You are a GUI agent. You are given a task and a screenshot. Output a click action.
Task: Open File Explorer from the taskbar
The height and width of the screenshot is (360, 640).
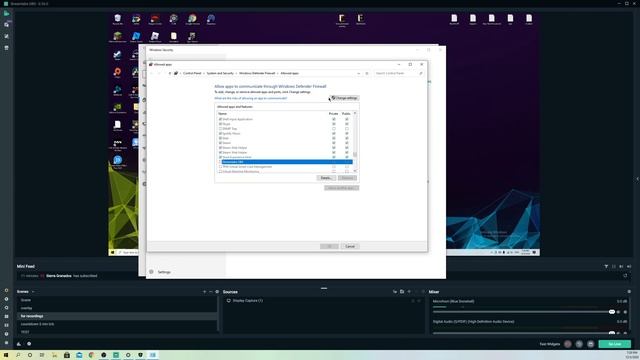pyautogui.click(x=54, y=355)
